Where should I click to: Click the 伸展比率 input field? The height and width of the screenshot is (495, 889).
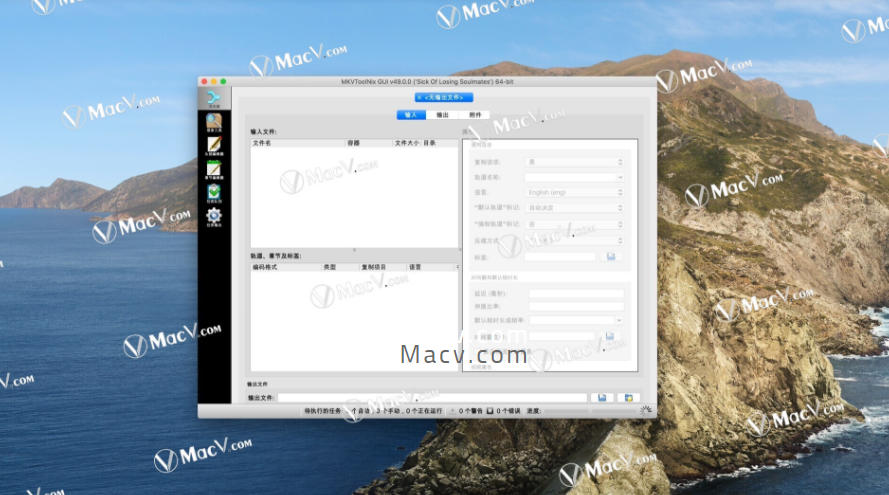576,307
